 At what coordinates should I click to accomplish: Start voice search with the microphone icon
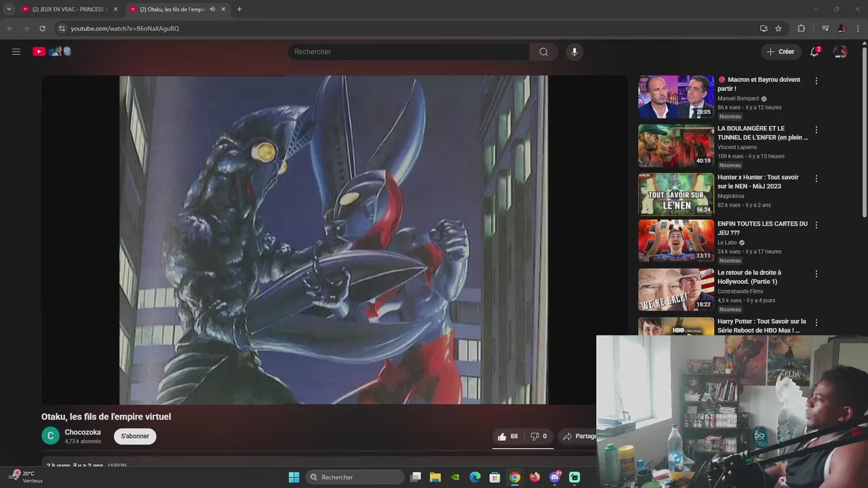tap(574, 52)
